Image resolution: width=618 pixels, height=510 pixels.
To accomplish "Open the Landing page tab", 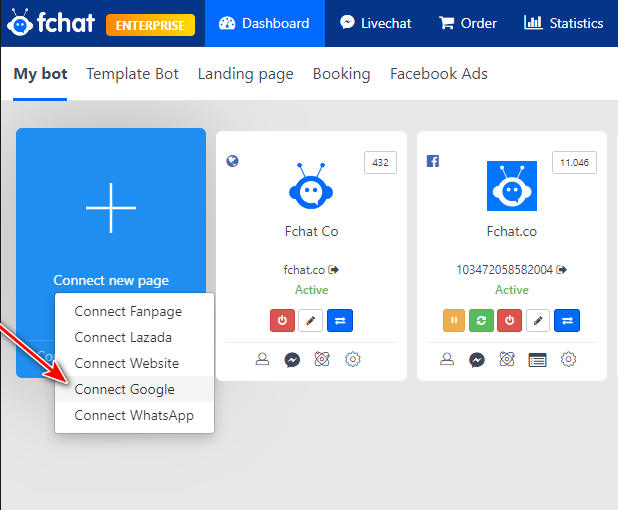I will click(246, 74).
